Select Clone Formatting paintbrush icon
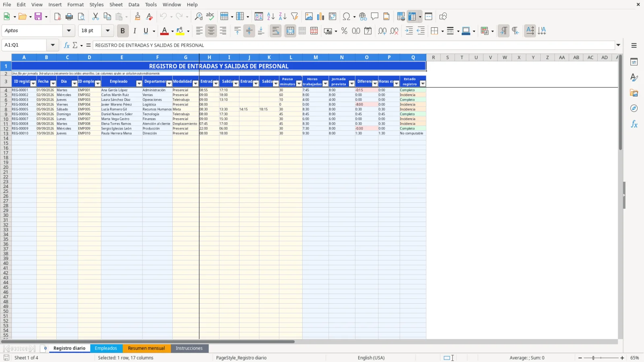Image resolution: width=644 pixels, height=362 pixels. click(x=138, y=16)
